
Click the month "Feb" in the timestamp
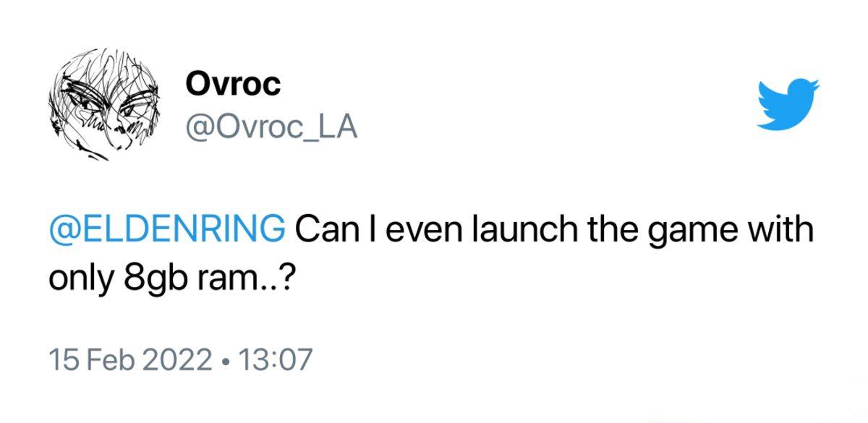(x=119, y=359)
